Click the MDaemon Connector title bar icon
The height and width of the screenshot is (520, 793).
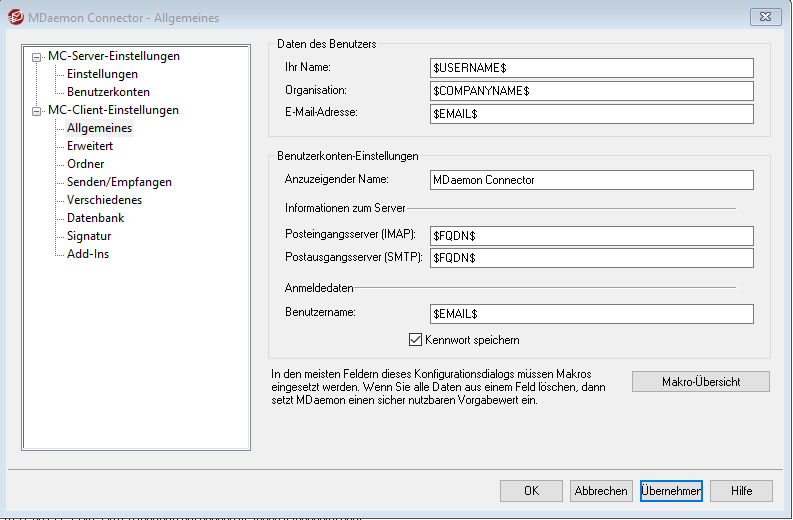(15, 17)
